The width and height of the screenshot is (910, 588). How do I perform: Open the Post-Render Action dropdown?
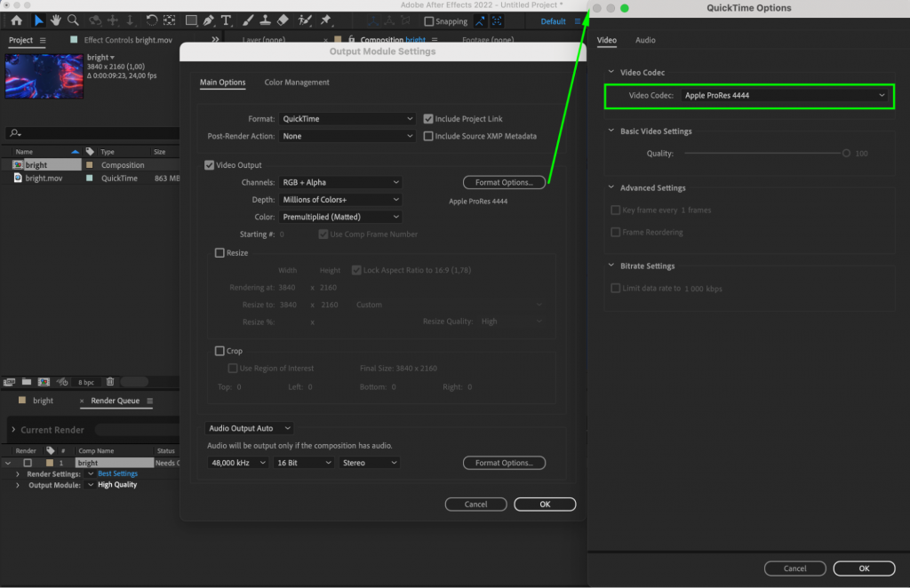tap(347, 136)
